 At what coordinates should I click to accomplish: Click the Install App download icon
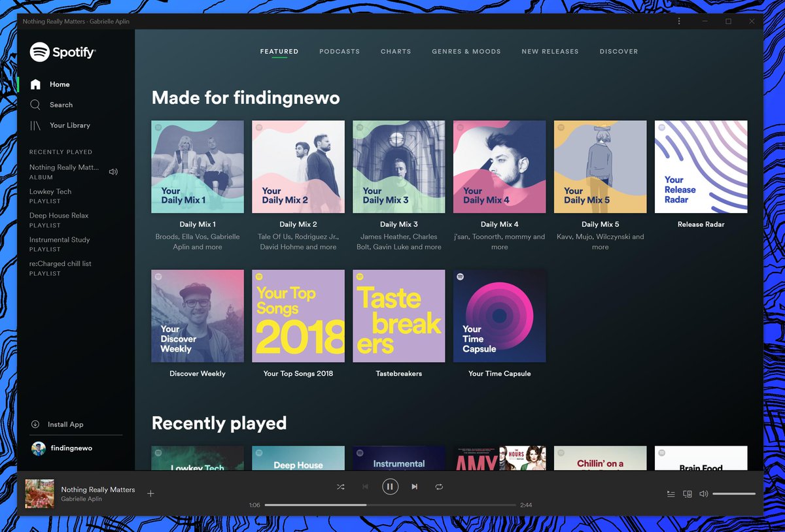[35, 424]
